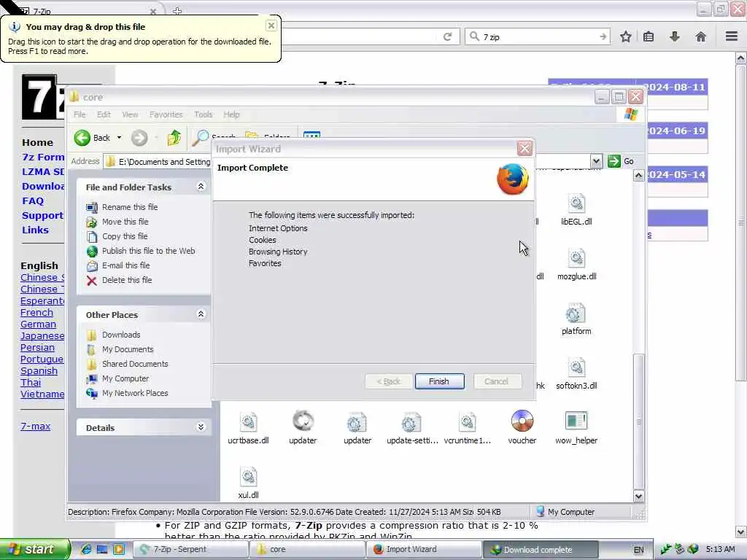Select the softokn3.dll file icon

click(576, 368)
